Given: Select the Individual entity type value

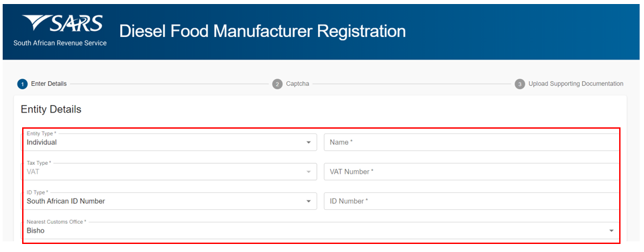Looking at the screenshot, I should pos(42,143).
